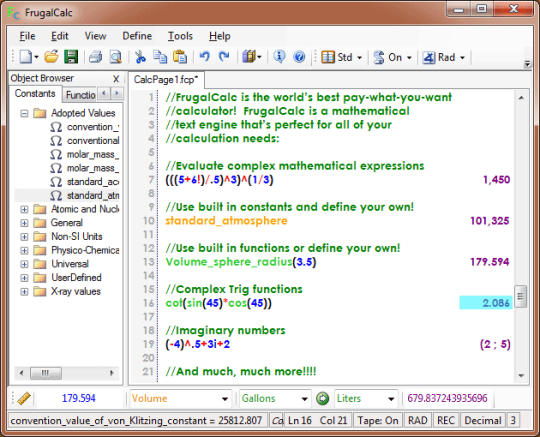Select the convention_ constant tree item
The width and height of the screenshot is (540, 437).
tap(93, 127)
